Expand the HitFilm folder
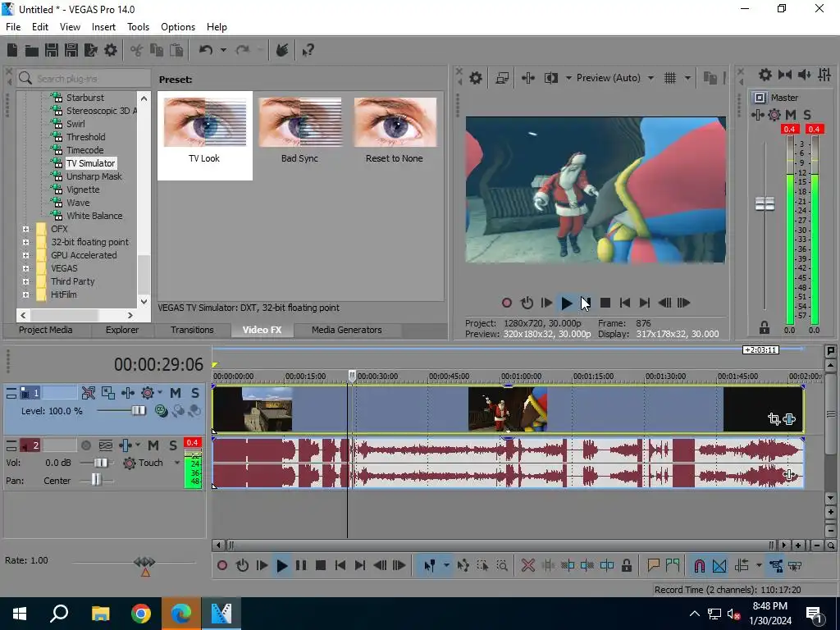Viewport: 840px width, 630px height. pyautogui.click(x=25, y=294)
